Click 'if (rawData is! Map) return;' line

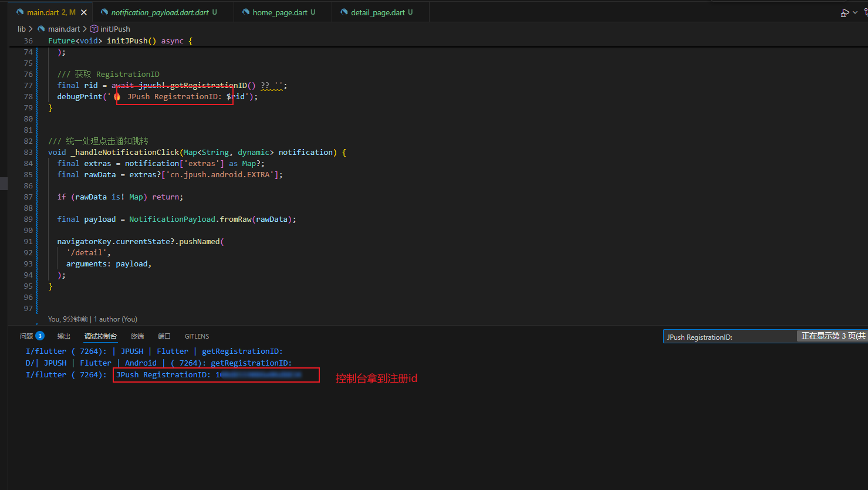[120, 197]
